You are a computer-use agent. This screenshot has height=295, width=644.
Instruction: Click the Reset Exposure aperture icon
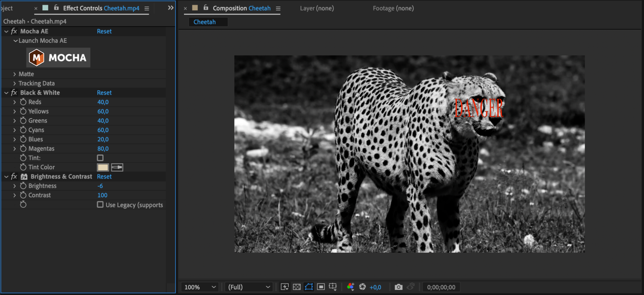pyautogui.click(x=362, y=287)
